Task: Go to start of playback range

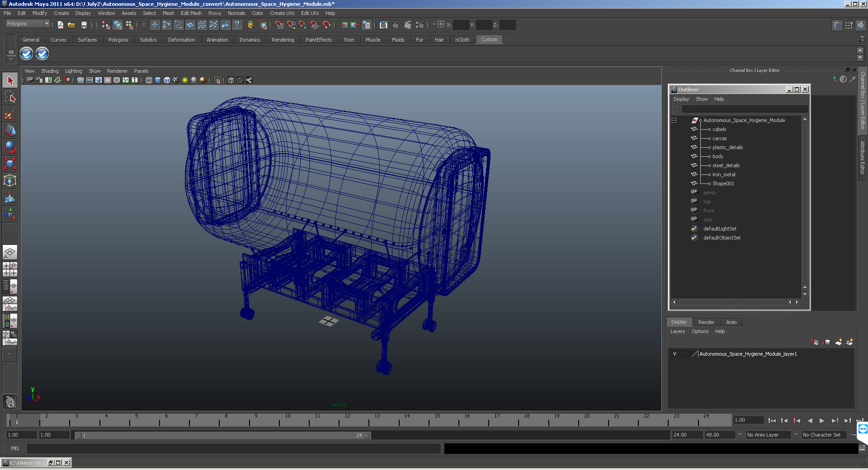Action: [x=772, y=421]
